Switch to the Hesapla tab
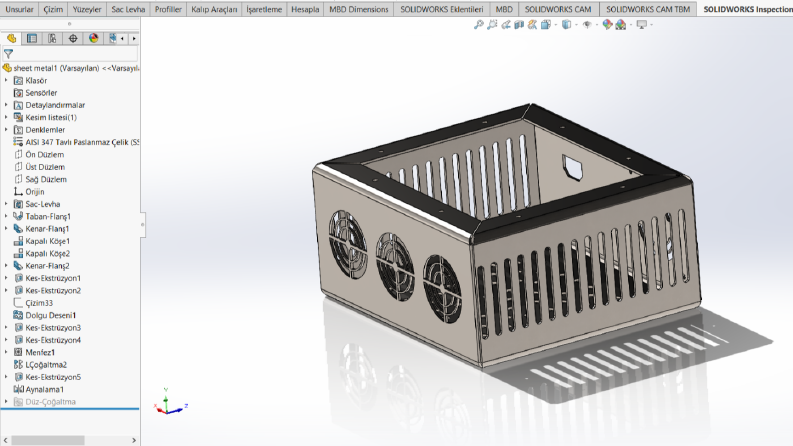Image resolution: width=793 pixels, height=446 pixels. coord(305,9)
